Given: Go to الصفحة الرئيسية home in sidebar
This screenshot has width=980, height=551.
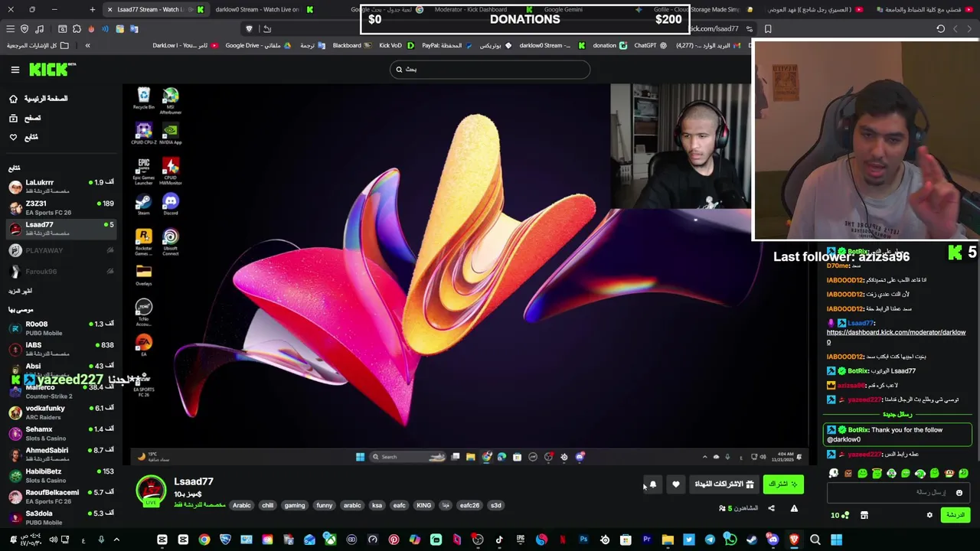Looking at the screenshot, I should [x=38, y=99].
